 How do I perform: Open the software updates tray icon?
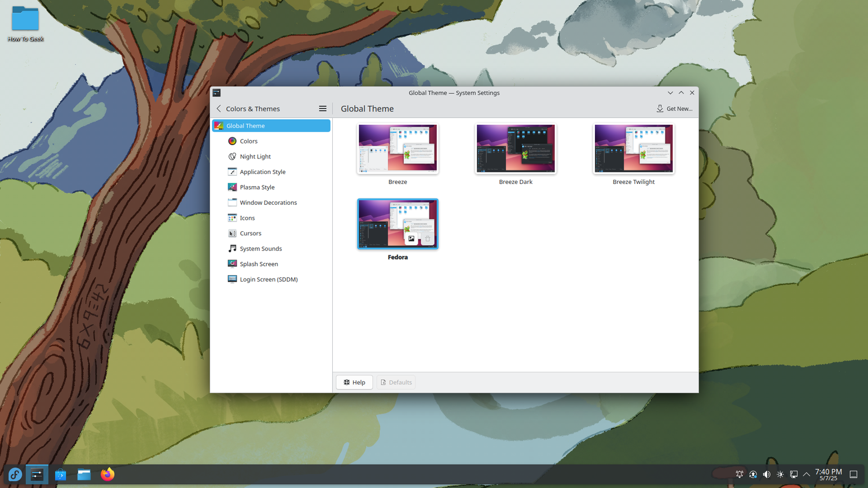coord(753,475)
